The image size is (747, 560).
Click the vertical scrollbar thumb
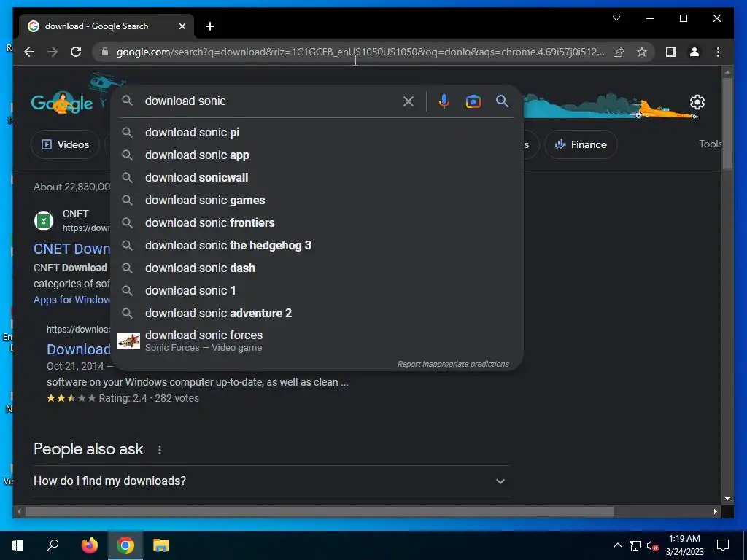click(x=727, y=122)
